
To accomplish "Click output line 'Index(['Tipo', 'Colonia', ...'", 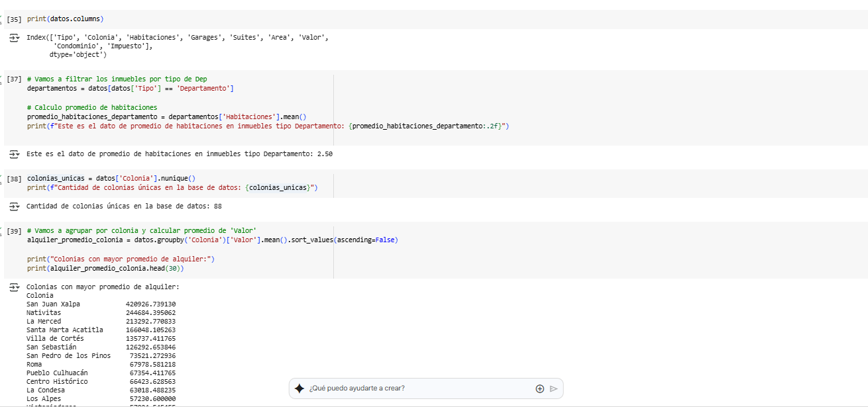I will pyautogui.click(x=178, y=38).
